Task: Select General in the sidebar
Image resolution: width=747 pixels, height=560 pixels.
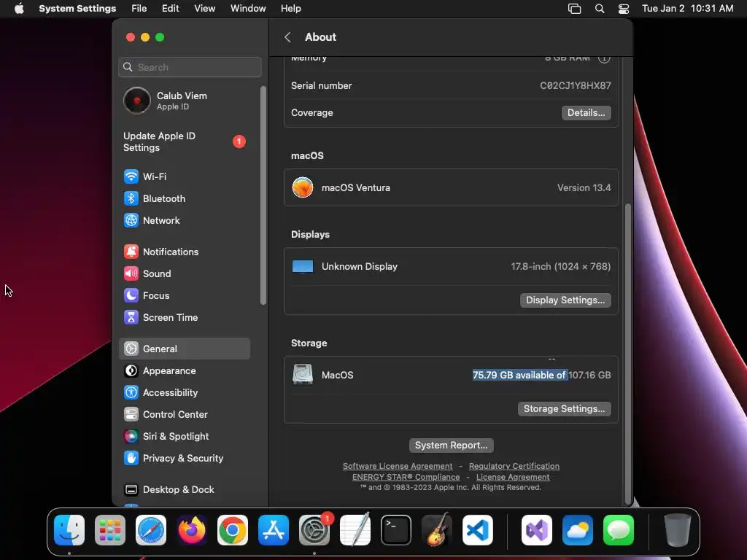Action: pos(185,349)
